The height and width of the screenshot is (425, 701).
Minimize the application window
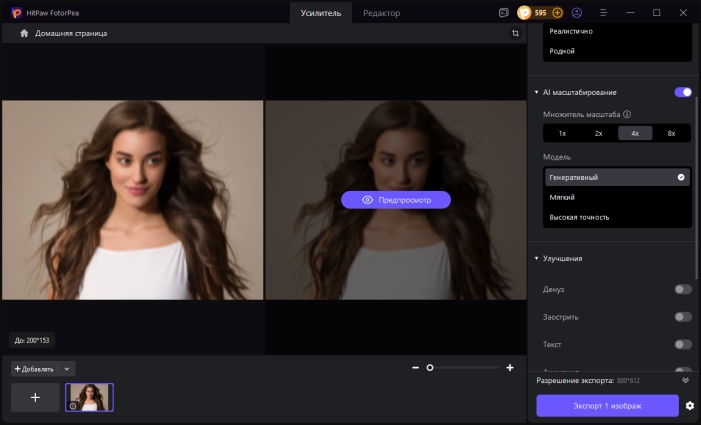tap(630, 13)
